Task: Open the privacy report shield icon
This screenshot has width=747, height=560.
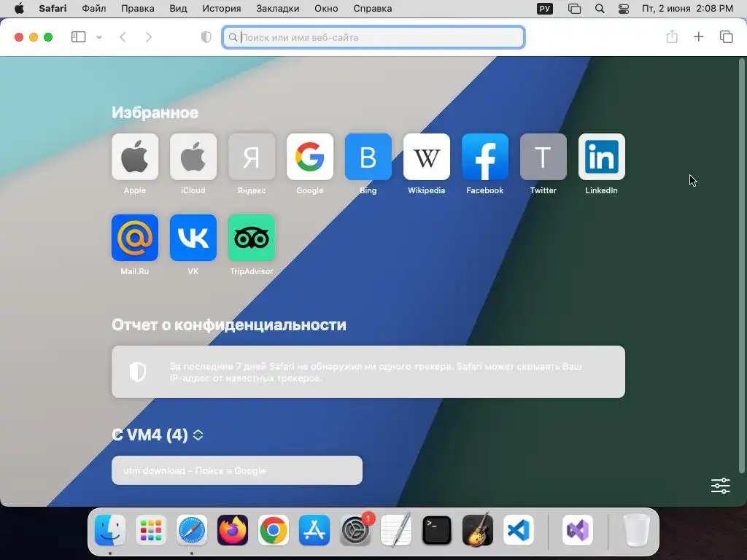Action: (x=206, y=37)
